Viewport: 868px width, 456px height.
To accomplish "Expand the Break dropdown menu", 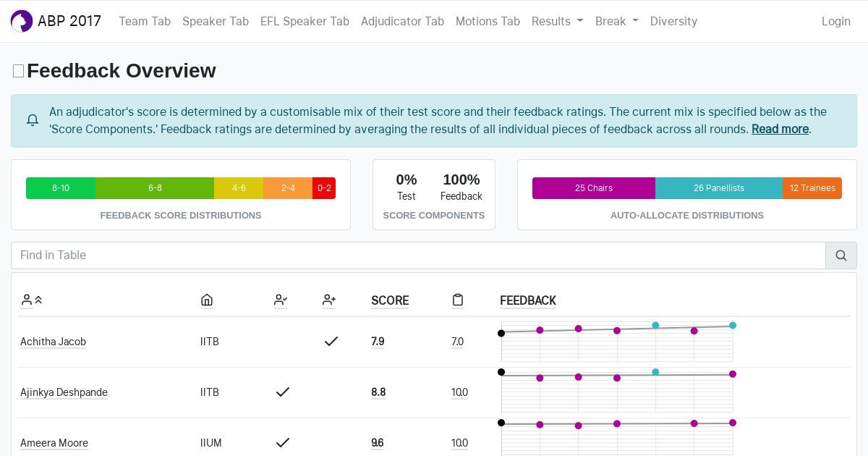I will [x=616, y=21].
